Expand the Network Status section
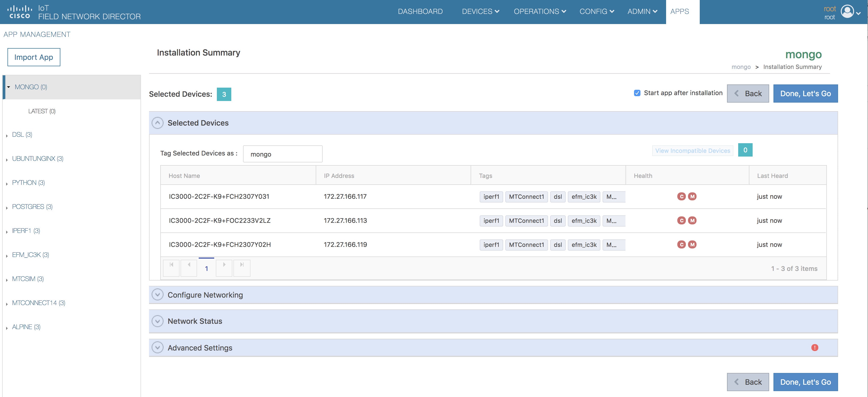 pyautogui.click(x=157, y=321)
